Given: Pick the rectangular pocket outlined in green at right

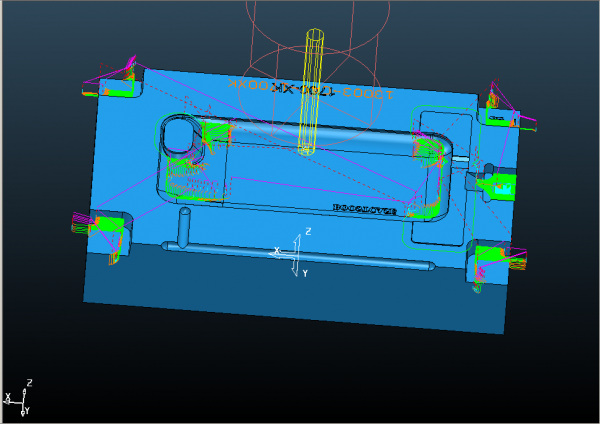Looking at the screenshot, I should (440, 178).
